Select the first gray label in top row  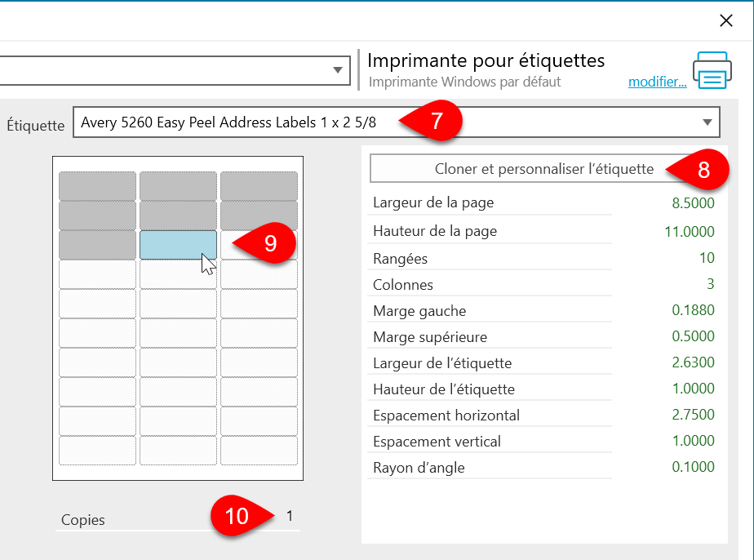pos(98,186)
